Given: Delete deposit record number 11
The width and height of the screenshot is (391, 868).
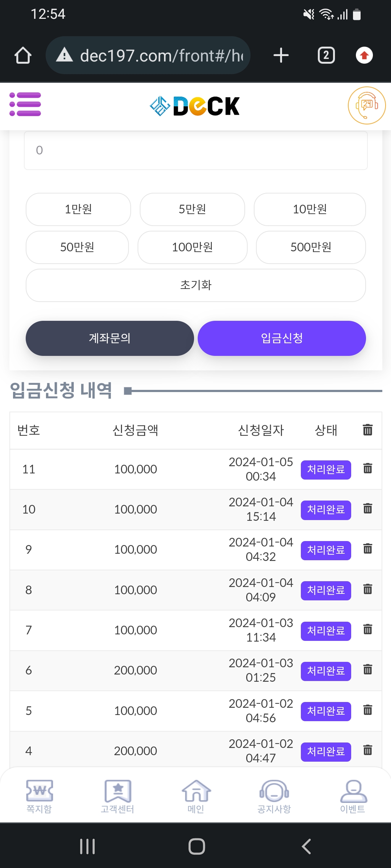Looking at the screenshot, I should tap(367, 469).
